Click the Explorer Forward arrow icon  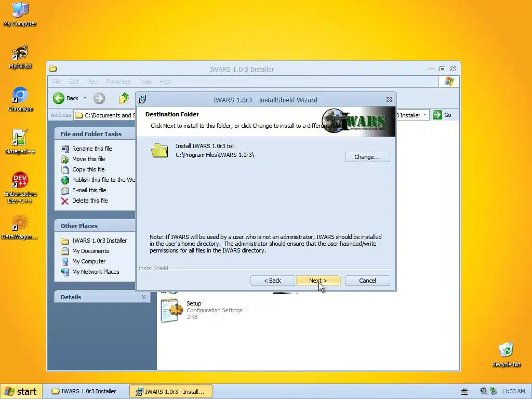point(99,98)
